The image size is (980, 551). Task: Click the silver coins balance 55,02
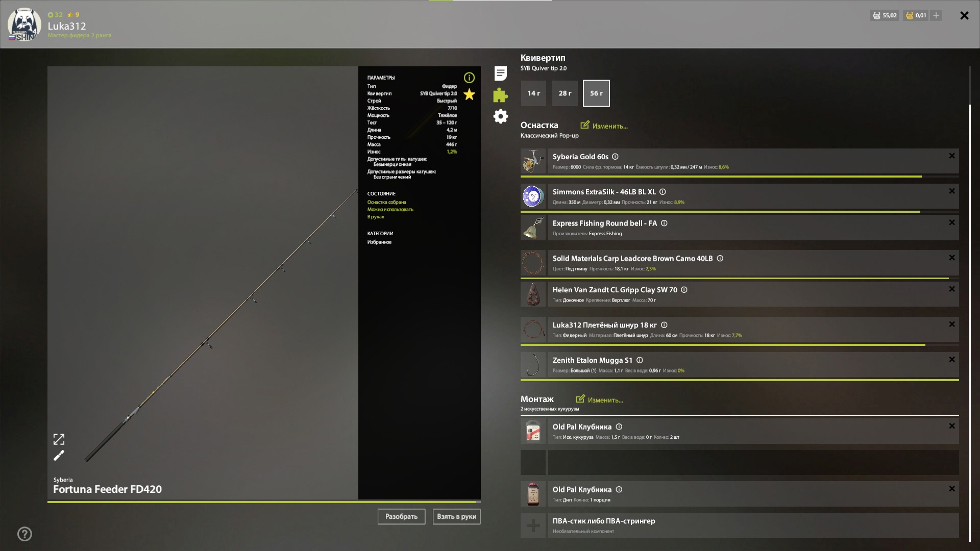coord(885,15)
